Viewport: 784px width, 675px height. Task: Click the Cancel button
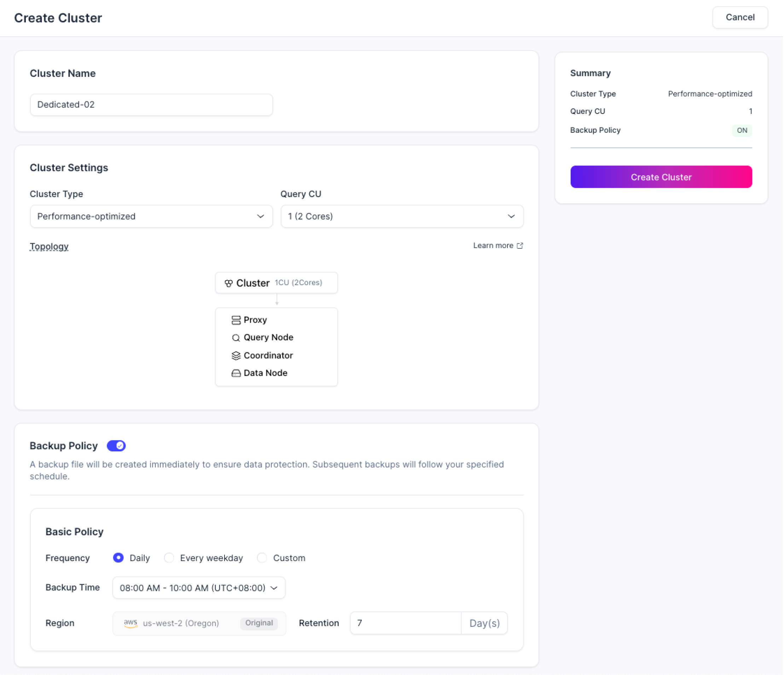click(740, 17)
